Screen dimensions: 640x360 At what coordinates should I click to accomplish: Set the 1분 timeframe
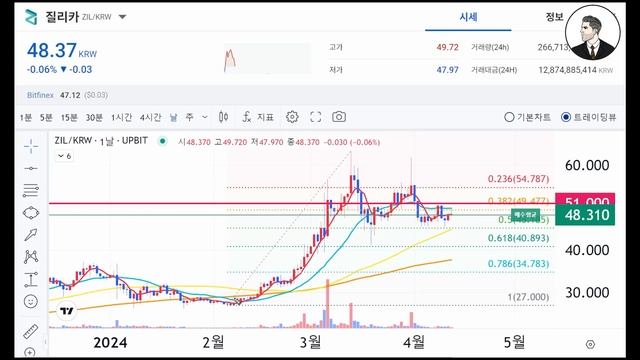26,118
